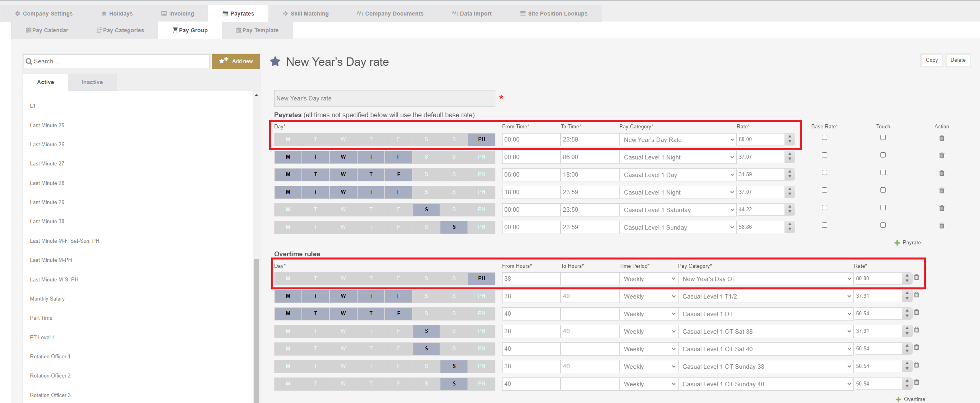This screenshot has width=980, height=403.
Task: Go to the Invoicing tab
Action: click(x=178, y=14)
